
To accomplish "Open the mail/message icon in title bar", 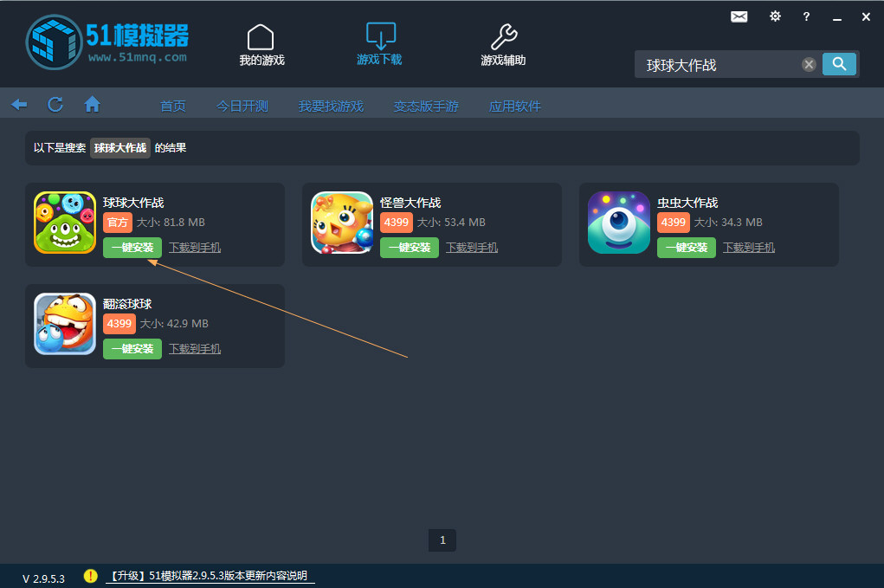I will click(x=739, y=16).
